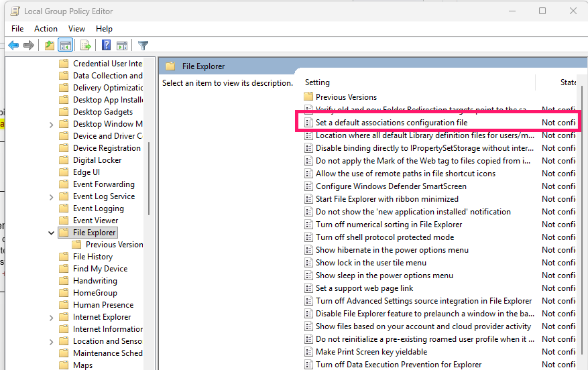Open Help via blue question mark icon
588x370 pixels.
[x=107, y=46]
